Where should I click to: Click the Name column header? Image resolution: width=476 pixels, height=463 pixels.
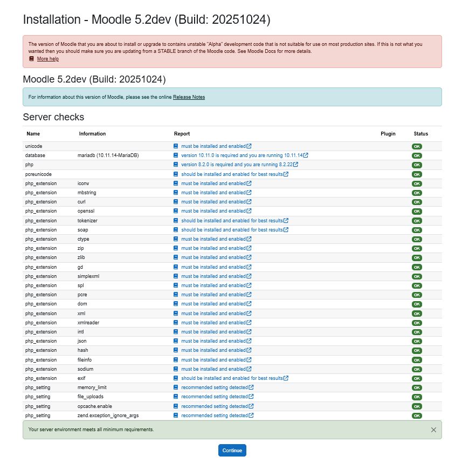point(33,134)
